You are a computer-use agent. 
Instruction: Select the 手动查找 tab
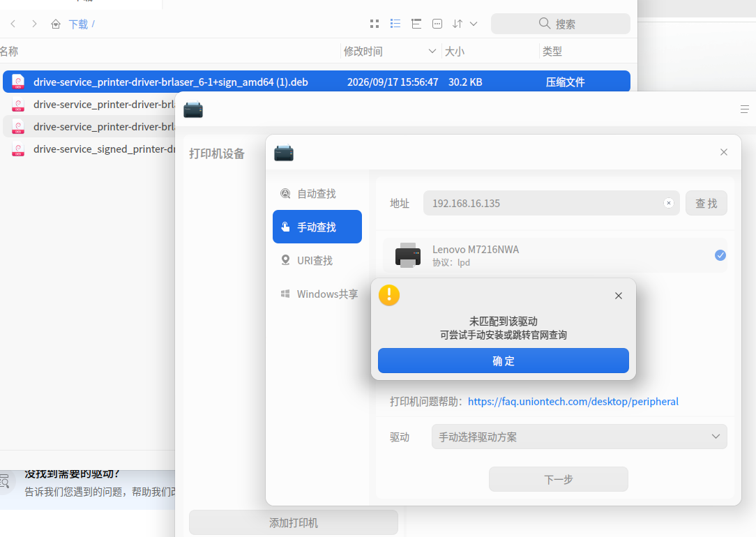point(317,227)
